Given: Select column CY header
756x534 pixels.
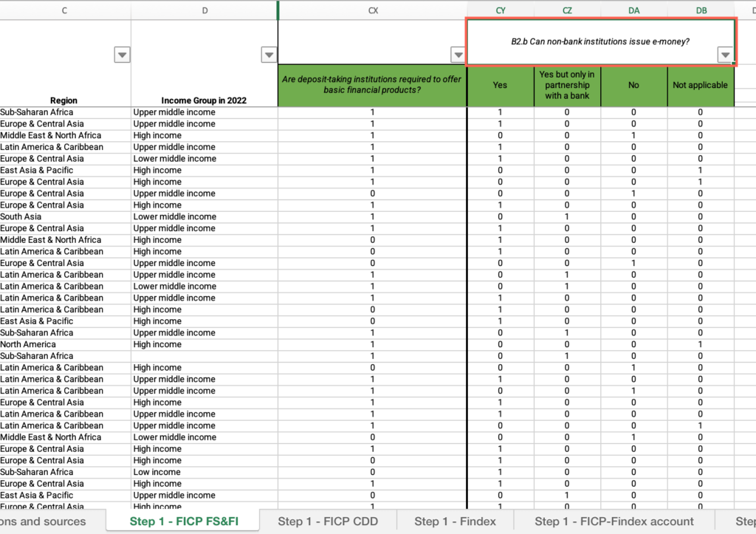Looking at the screenshot, I should tap(501, 10).
